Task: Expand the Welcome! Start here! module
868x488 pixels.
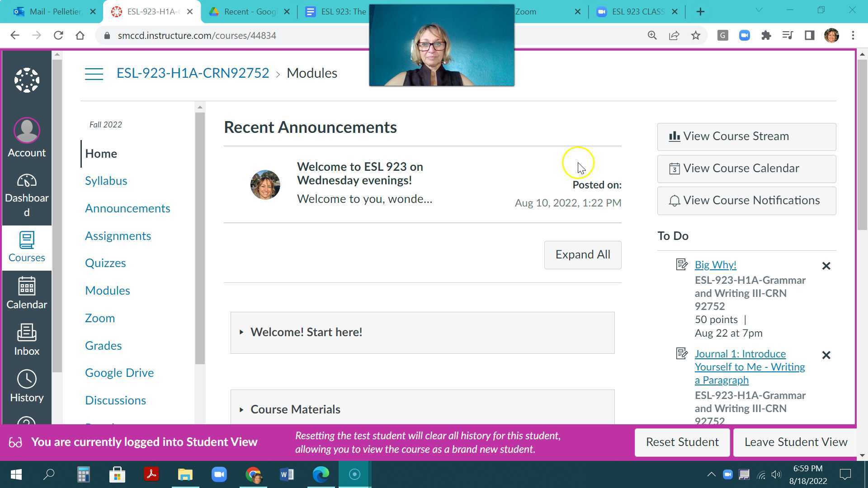Action: coord(242,333)
